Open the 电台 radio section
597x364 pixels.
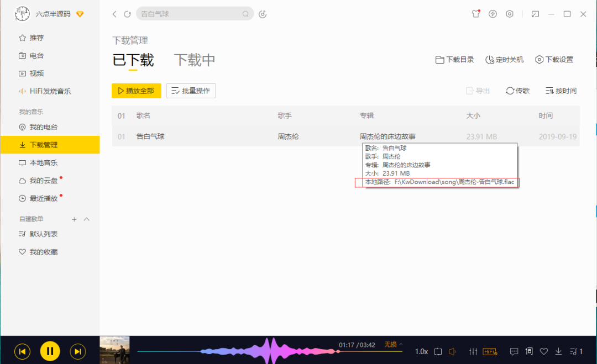tap(32, 56)
